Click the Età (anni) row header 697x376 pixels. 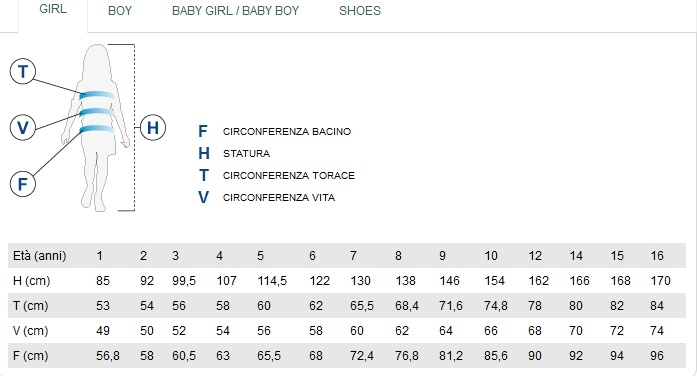tap(40, 256)
